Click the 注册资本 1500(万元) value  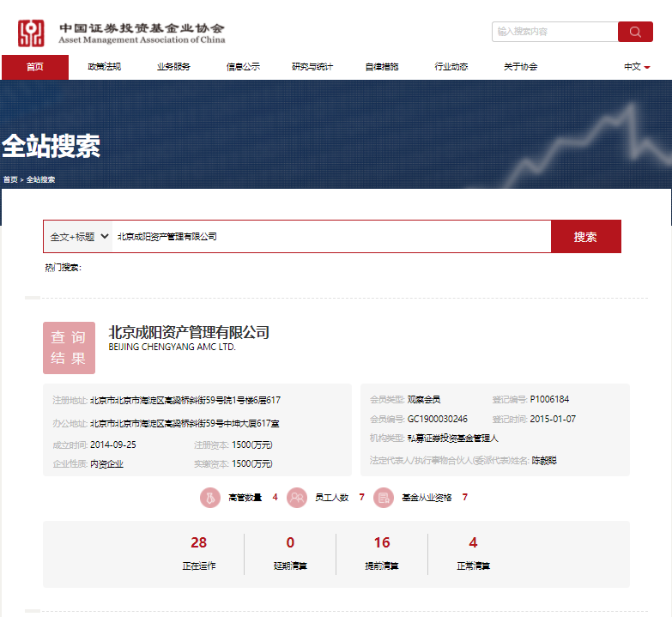click(x=252, y=445)
